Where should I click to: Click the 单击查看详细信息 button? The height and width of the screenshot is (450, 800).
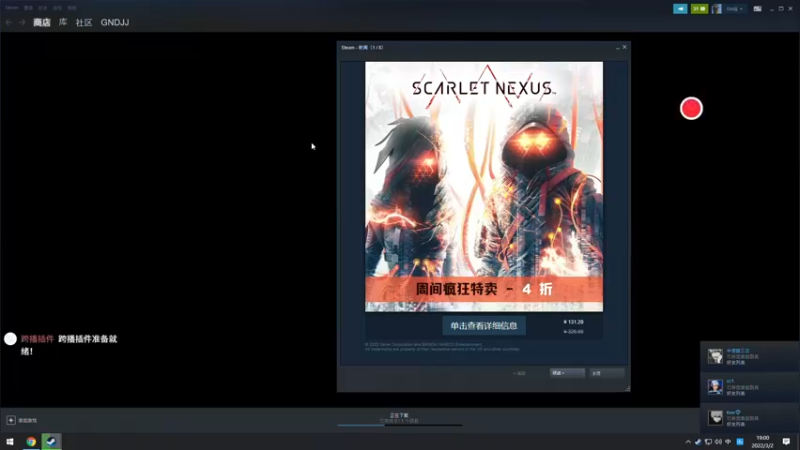click(484, 326)
